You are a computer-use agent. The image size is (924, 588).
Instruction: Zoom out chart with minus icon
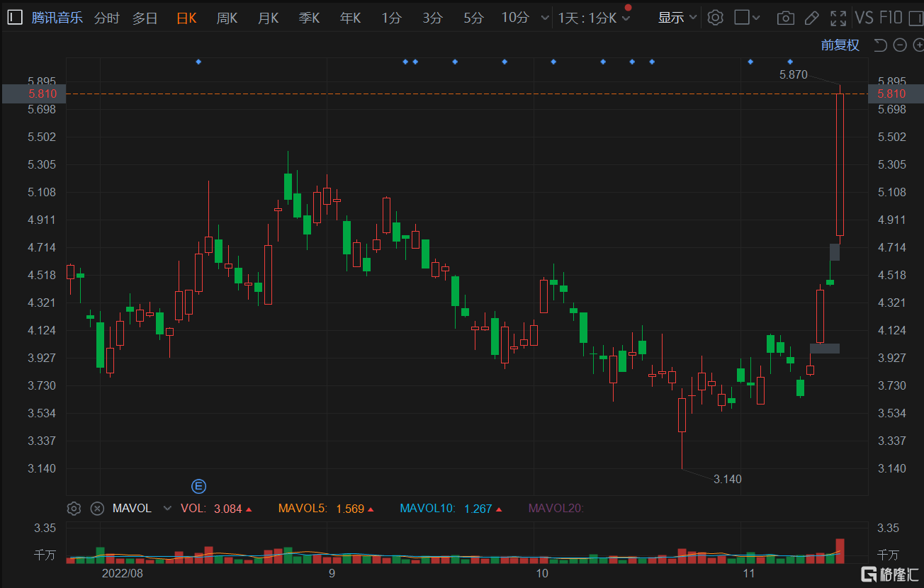[x=900, y=45]
